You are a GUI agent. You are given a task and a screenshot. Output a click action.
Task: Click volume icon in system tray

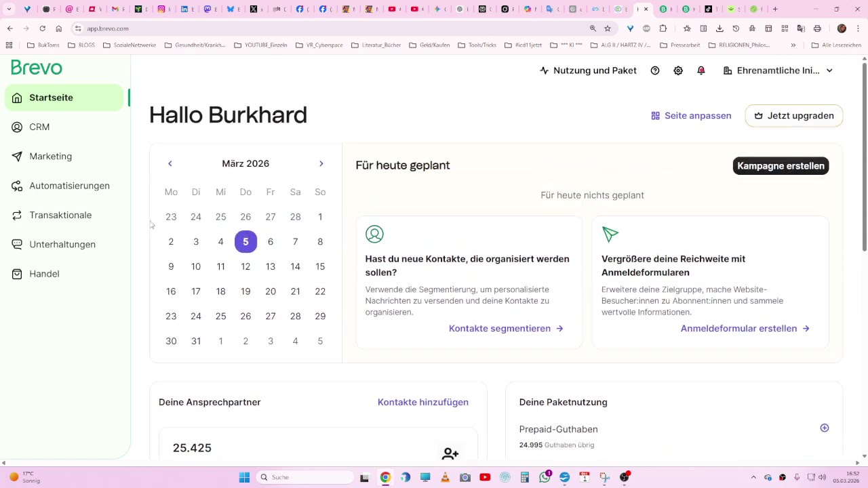823,477
